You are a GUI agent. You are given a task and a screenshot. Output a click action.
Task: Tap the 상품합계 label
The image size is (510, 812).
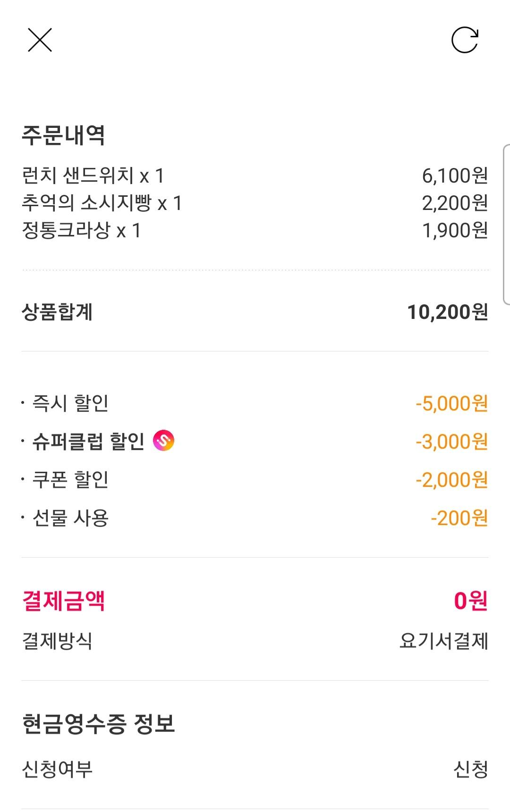(57, 312)
